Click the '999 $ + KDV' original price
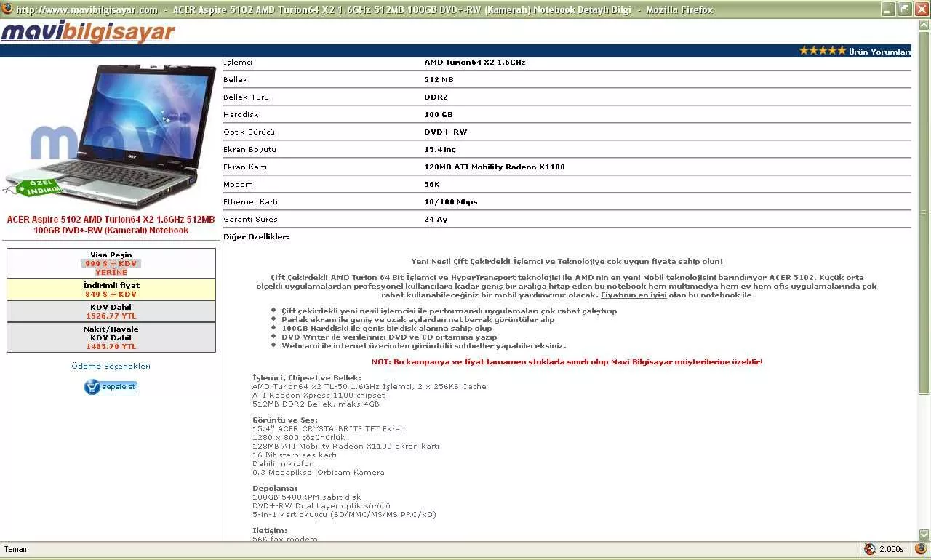Image resolution: width=931 pixels, height=560 pixels. point(111,263)
